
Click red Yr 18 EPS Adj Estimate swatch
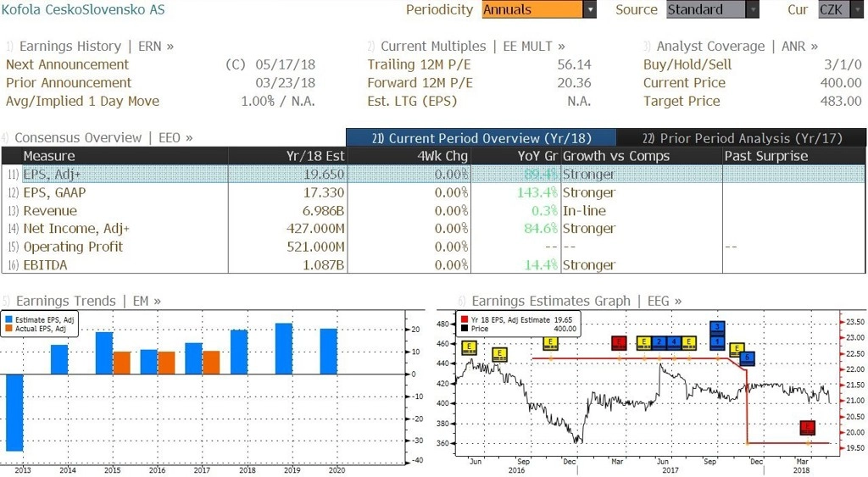[465, 320]
